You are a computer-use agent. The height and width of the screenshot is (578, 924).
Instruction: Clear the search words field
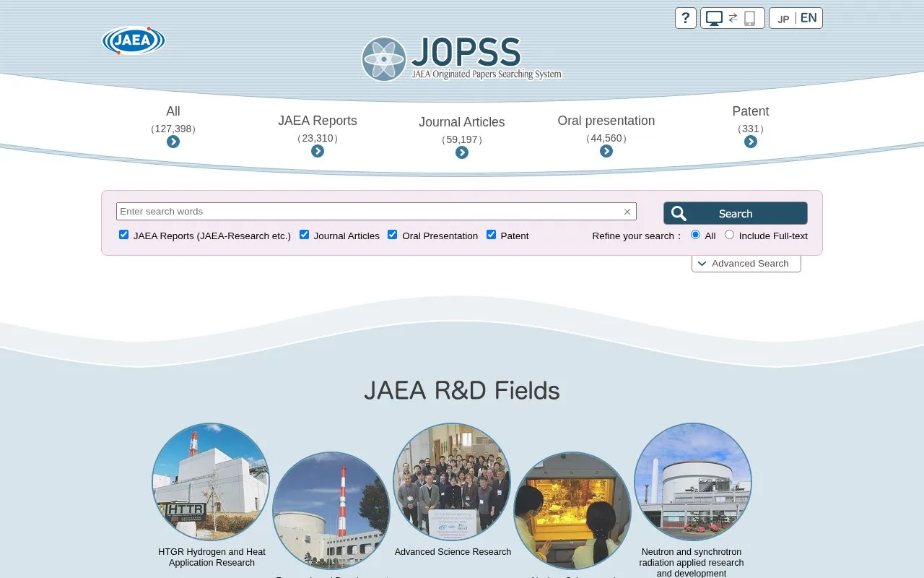pos(627,212)
